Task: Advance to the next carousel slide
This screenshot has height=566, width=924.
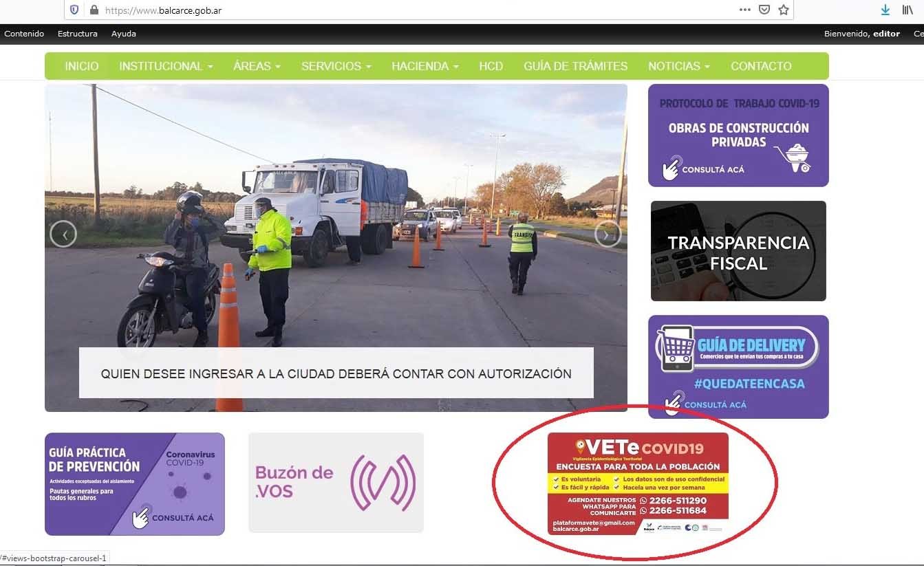Action: (608, 235)
